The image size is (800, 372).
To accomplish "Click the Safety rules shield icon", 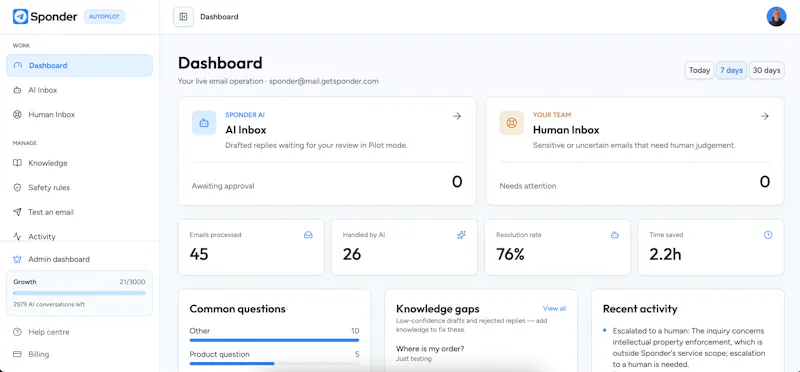I will tap(18, 188).
